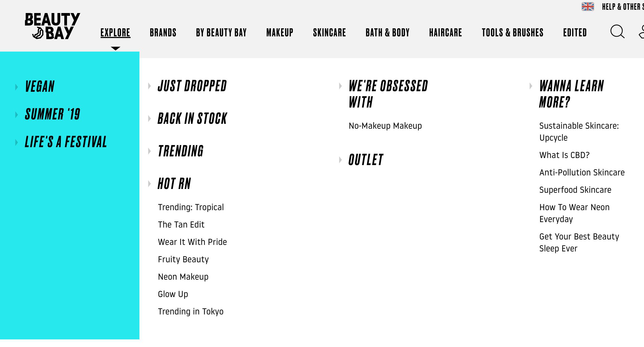This screenshot has width=644, height=347.
Task: Open the Tools & Brushes menu
Action: [512, 33]
